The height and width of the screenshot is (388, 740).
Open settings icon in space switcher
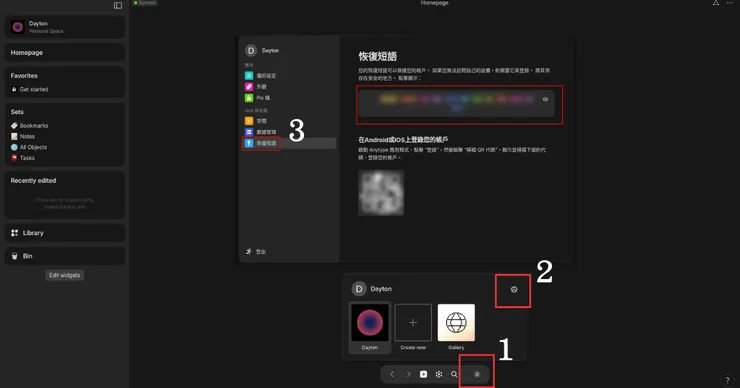pyautogui.click(x=514, y=289)
